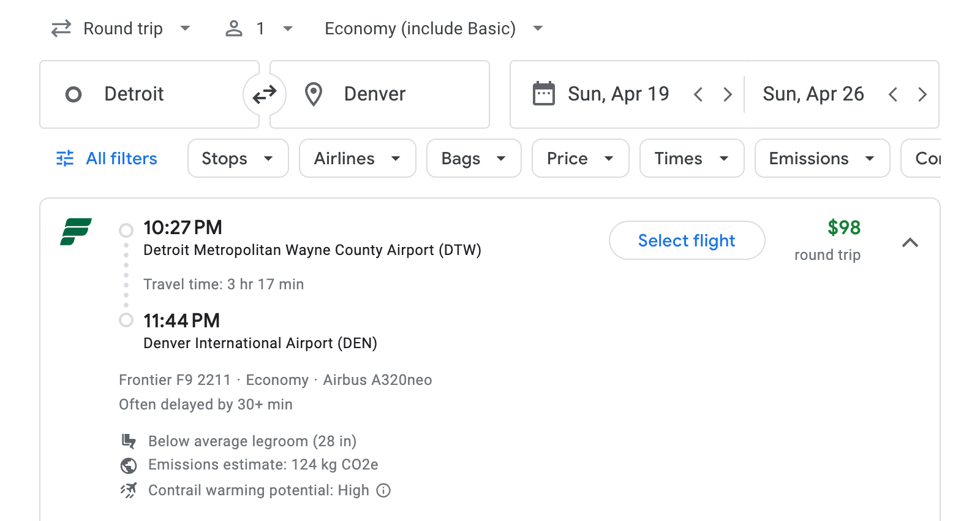Screen dimensions: 980x521
Task: Click the passenger person icon
Action: click(233, 28)
